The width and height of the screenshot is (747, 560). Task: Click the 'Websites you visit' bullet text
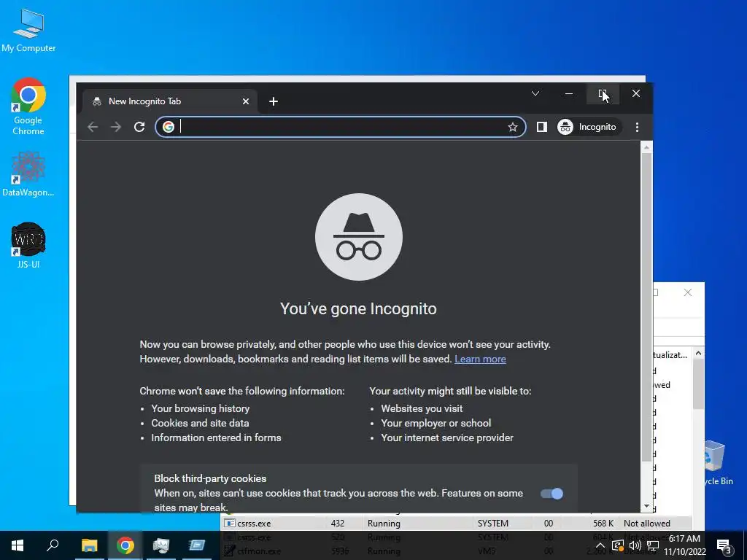(422, 408)
